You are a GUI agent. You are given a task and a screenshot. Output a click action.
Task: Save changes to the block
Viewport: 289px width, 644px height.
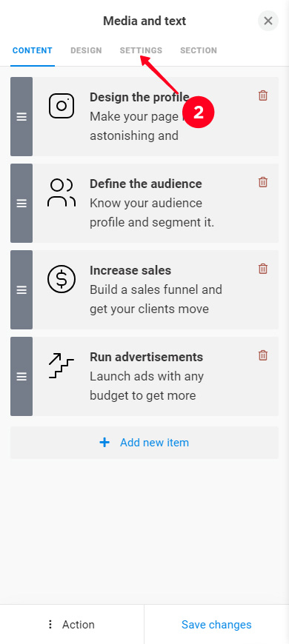tap(216, 624)
